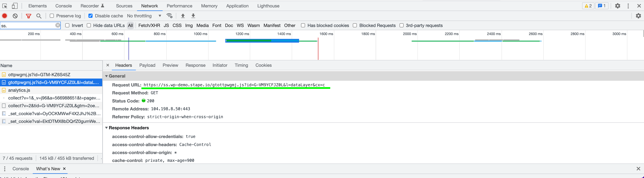The height and width of the screenshot is (178, 644).
Task: Filter by Img requests
Action: pyautogui.click(x=189, y=25)
